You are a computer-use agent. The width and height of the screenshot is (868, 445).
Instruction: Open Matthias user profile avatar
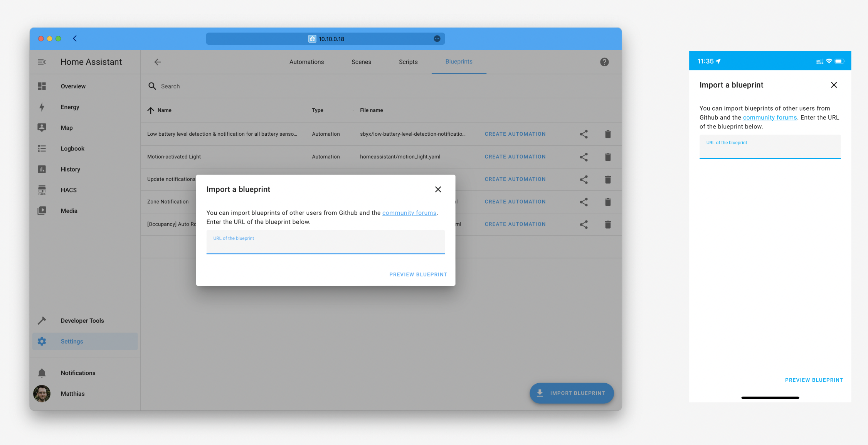click(x=42, y=394)
